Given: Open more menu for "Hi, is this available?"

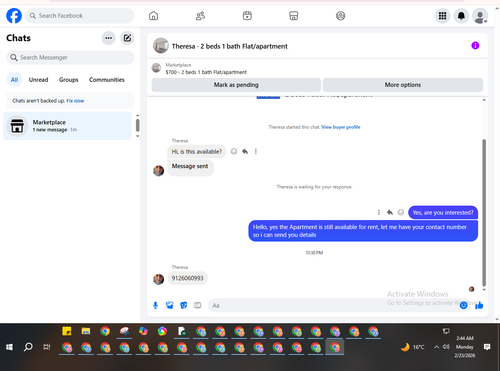Looking at the screenshot, I should [x=256, y=151].
